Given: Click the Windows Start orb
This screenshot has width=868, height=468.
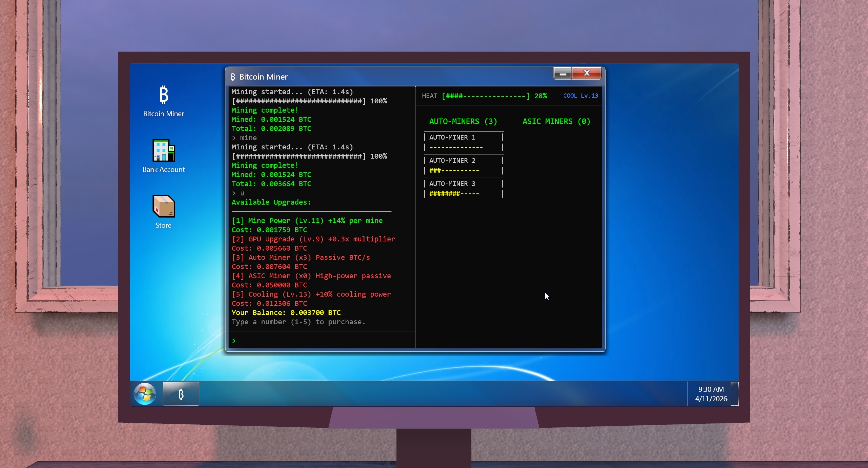Looking at the screenshot, I should 145,394.
